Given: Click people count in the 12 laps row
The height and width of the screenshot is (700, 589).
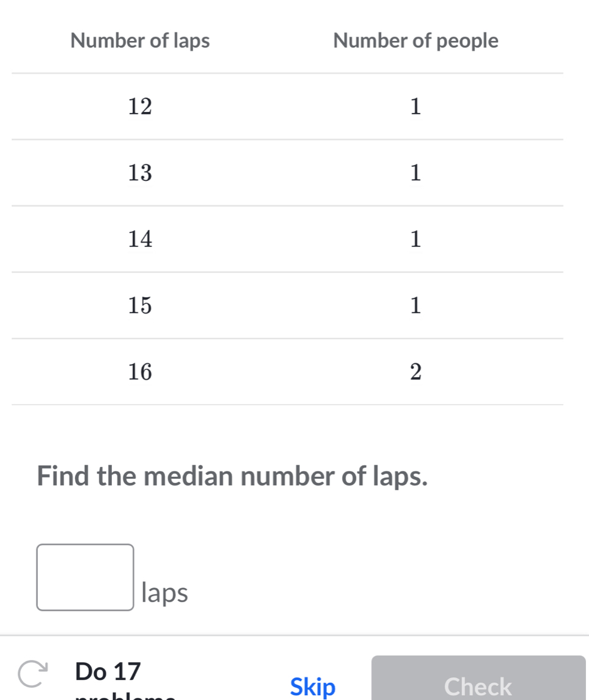Looking at the screenshot, I should (x=415, y=107).
